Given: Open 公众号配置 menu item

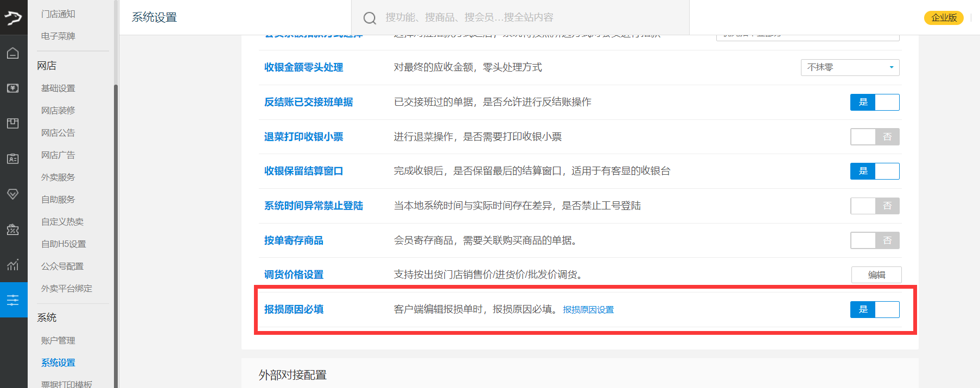Looking at the screenshot, I should tap(62, 266).
